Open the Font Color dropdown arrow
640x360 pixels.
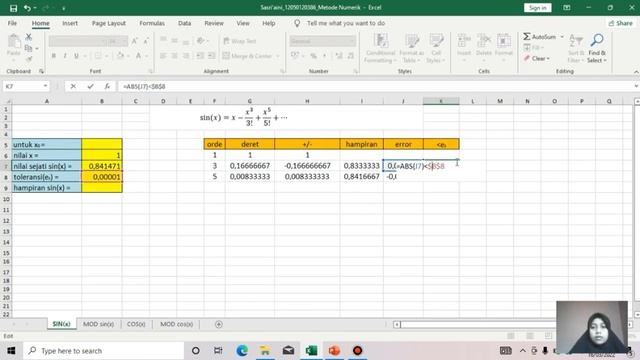(x=146, y=56)
